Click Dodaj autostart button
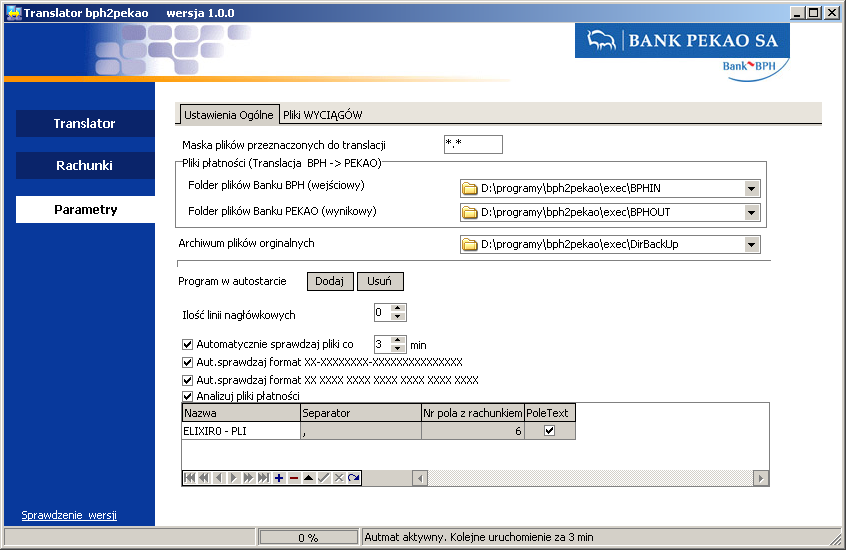Image resolution: width=846 pixels, height=550 pixels. pos(330,281)
